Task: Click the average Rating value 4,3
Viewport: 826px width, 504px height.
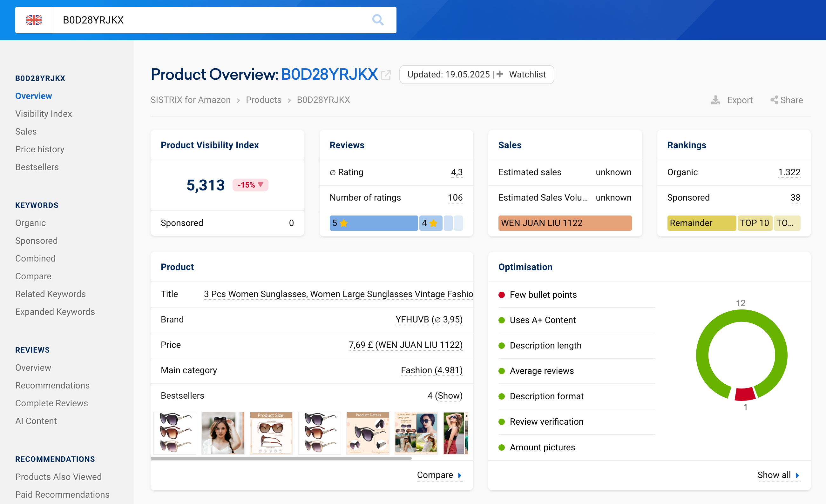Action: tap(457, 172)
